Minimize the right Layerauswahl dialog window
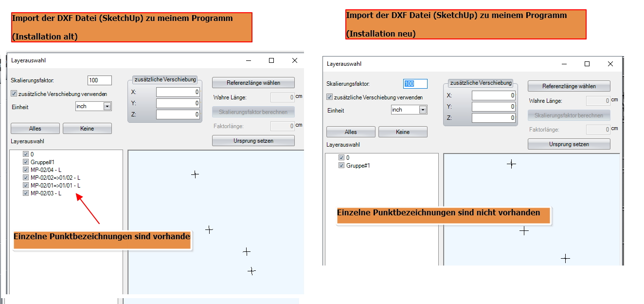 (x=564, y=64)
